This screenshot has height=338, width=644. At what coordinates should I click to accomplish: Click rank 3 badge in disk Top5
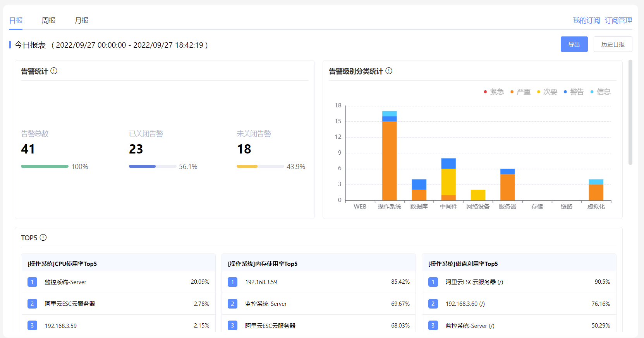pos(433,326)
